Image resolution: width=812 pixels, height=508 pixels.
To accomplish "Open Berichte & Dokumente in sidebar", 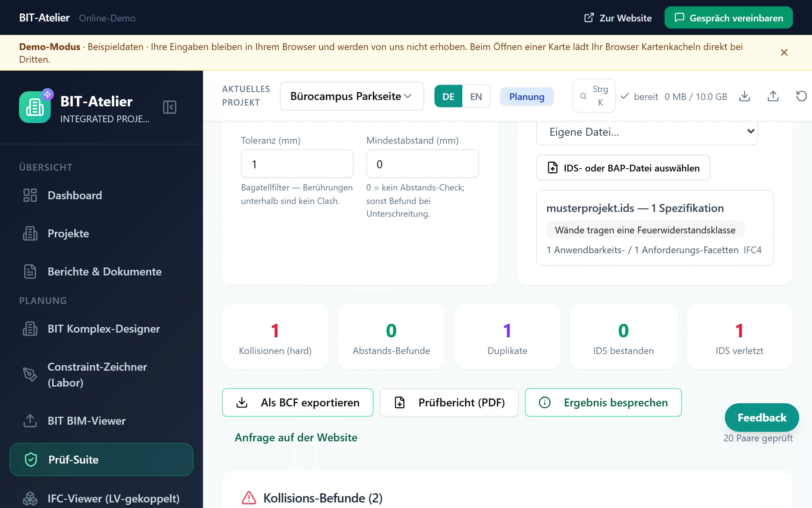I will 101,271.
